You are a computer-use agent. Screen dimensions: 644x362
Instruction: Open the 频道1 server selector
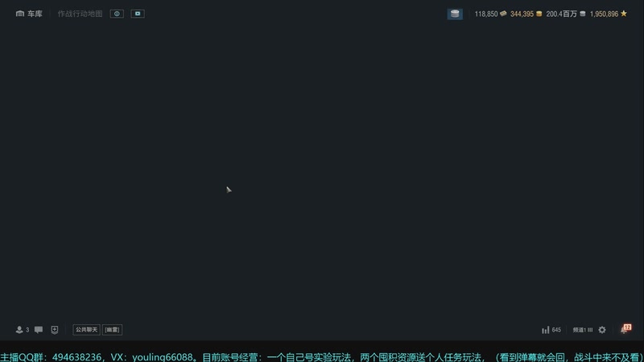tap(582, 330)
